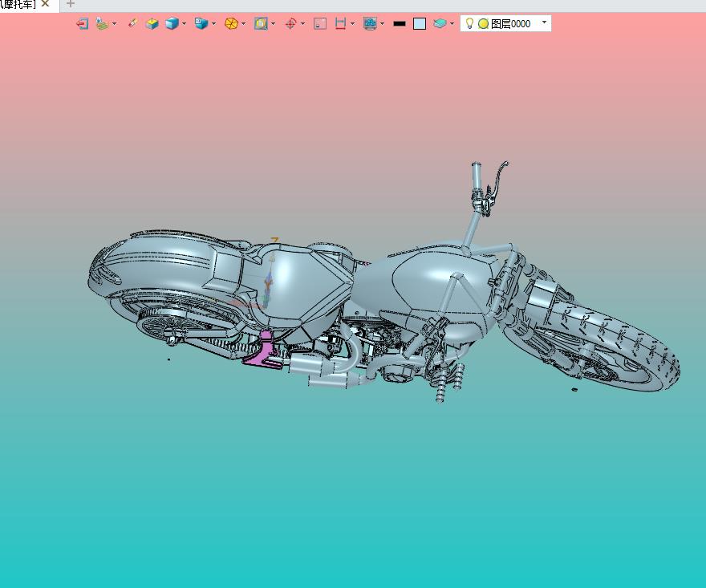
Task: Open the dimension measure dropdown arrow
Action: [x=352, y=23]
